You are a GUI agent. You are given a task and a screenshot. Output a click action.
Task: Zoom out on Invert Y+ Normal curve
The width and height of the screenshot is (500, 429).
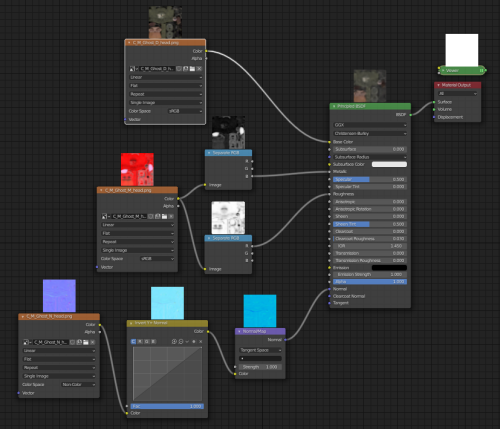tap(181, 342)
